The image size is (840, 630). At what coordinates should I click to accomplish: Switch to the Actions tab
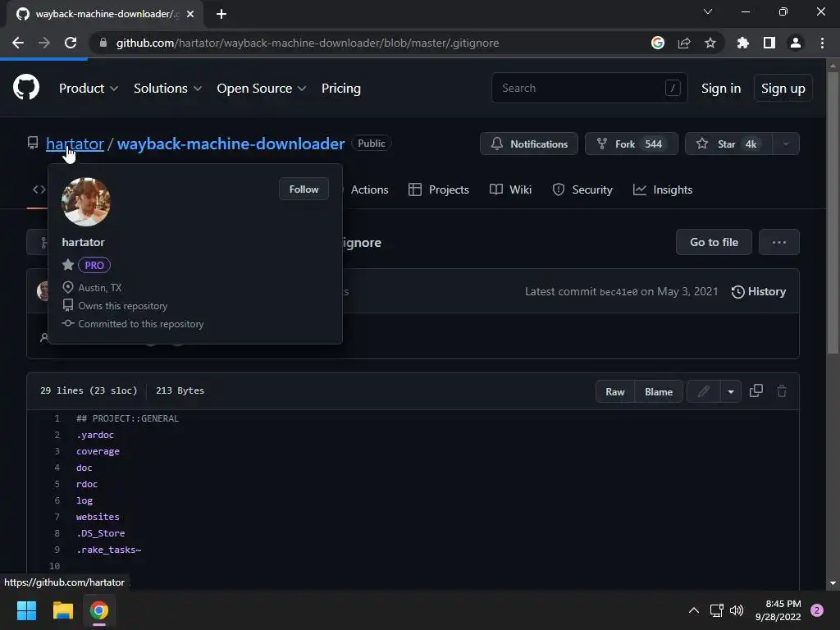coord(369,189)
